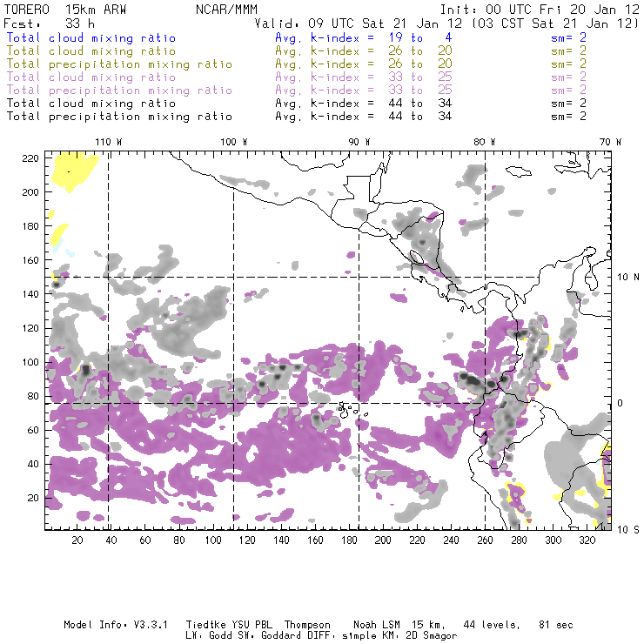This screenshot has height=644, width=644.
Task: Click 'k-index = 44 to 34' in black cloud row
Action: (x=381, y=104)
